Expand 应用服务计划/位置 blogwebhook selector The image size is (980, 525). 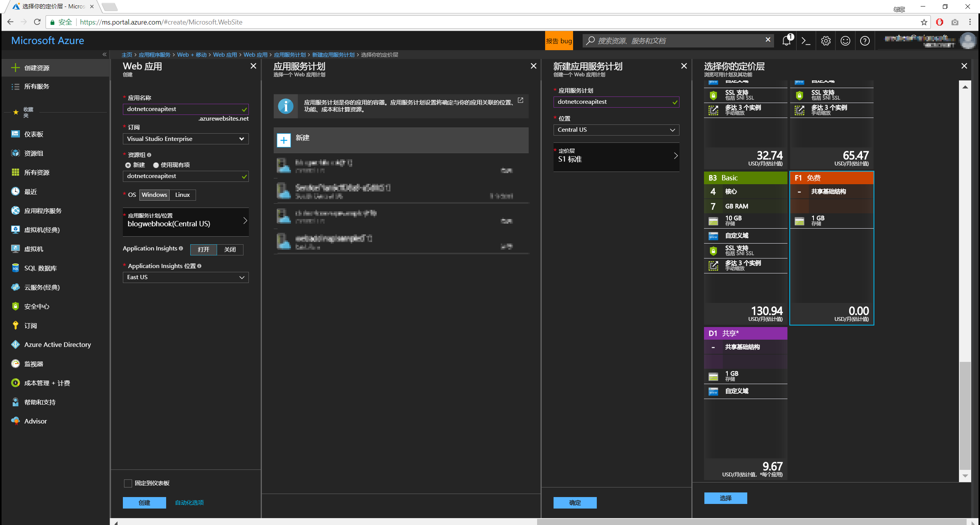[x=186, y=221]
